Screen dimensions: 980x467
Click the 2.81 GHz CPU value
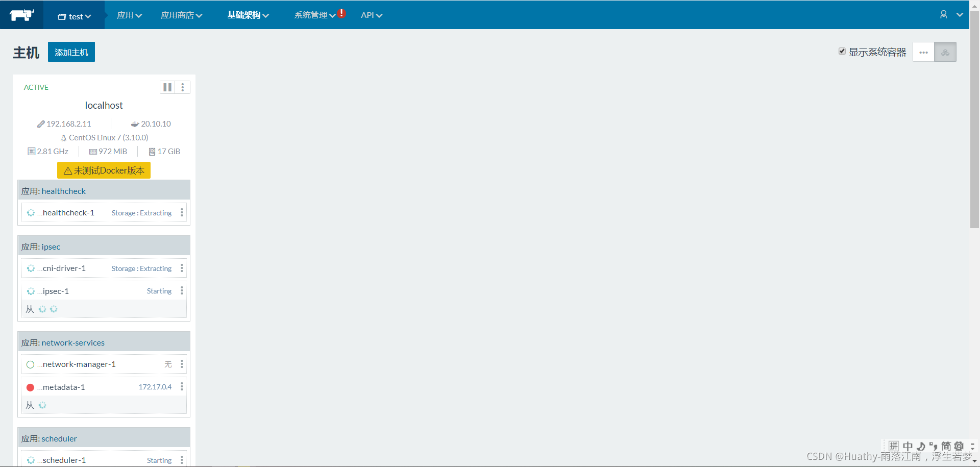(53, 152)
